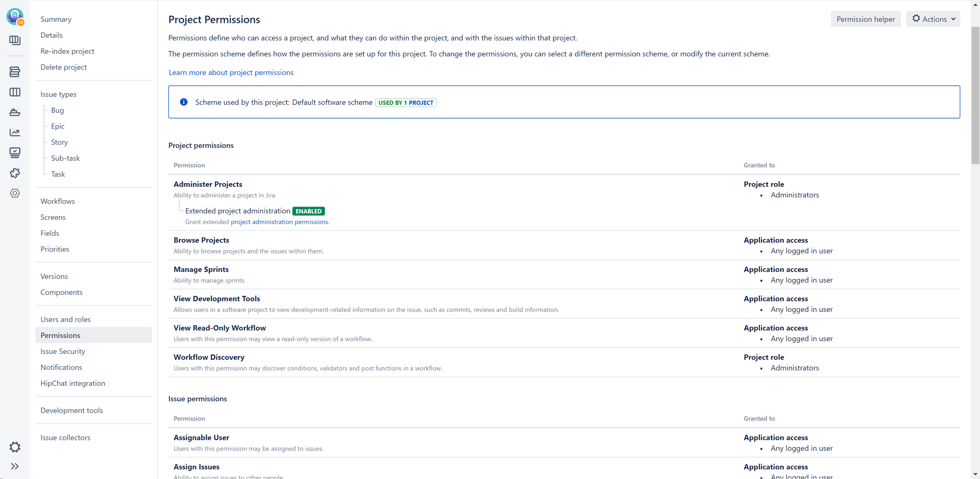Open the boards icon in sidebar
Viewport: 980px width, 479px height.
(15, 40)
